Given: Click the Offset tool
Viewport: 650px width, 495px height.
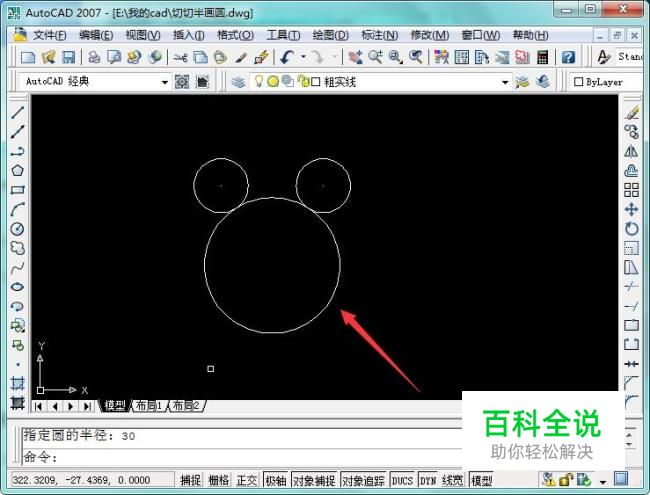Looking at the screenshot, I should point(631,170).
